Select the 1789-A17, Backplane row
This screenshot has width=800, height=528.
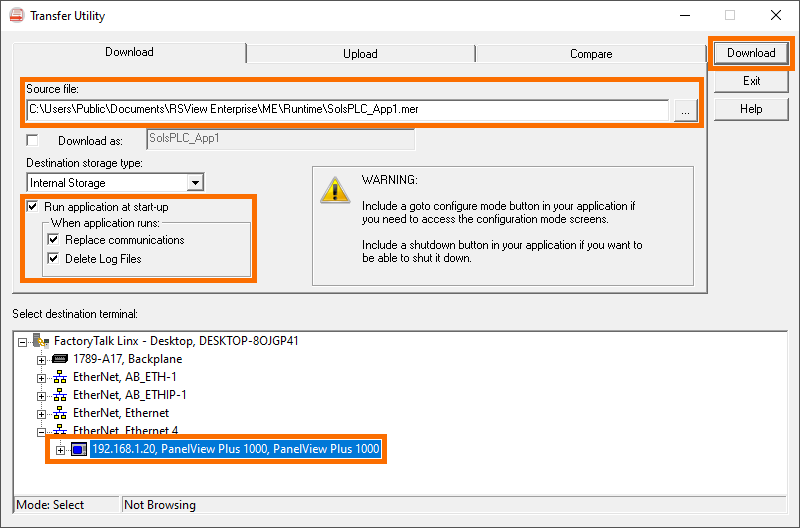(128, 359)
